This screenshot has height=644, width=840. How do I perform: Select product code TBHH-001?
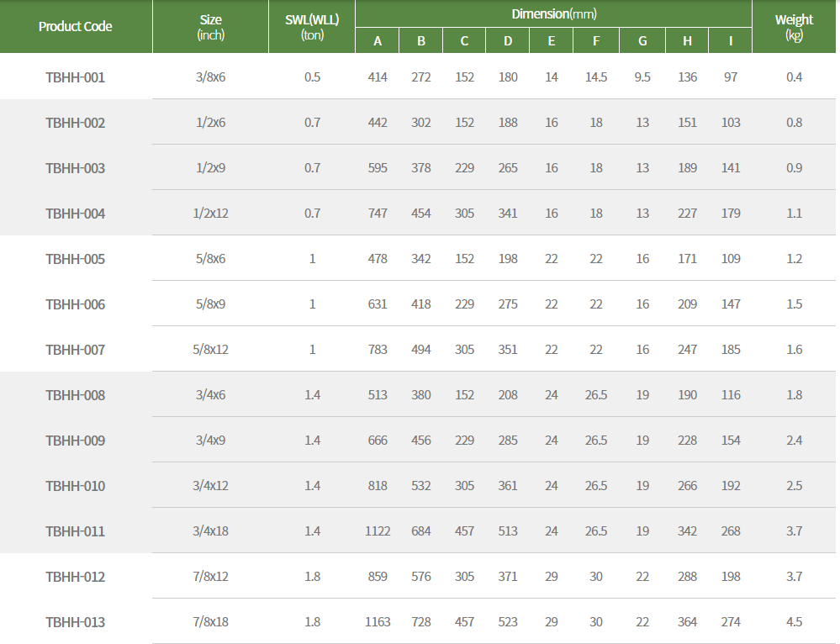click(x=76, y=77)
